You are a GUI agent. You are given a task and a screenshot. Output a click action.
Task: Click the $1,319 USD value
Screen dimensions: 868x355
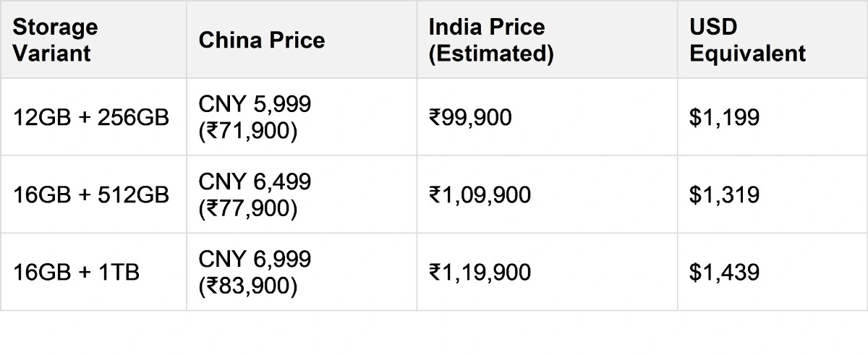pos(724,195)
